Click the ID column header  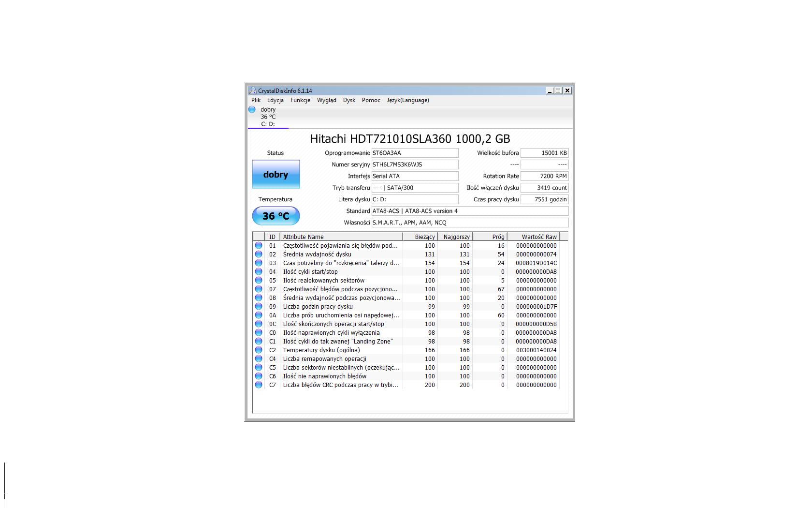coord(273,237)
